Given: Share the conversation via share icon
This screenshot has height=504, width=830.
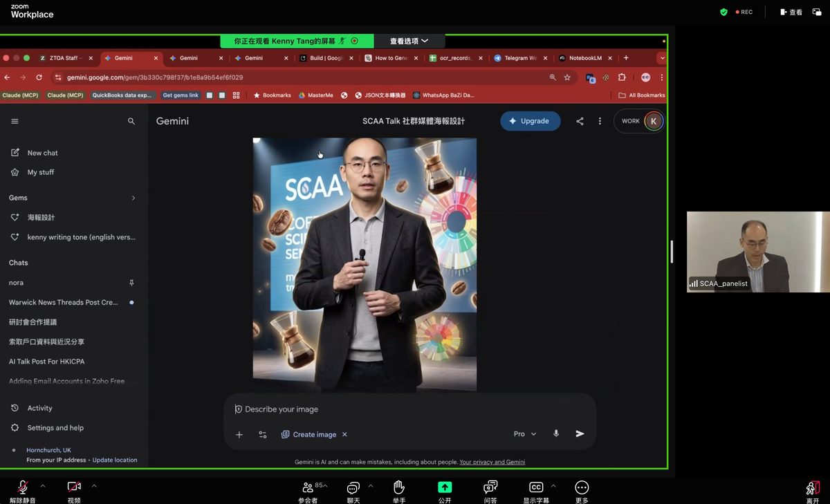Looking at the screenshot, I should [x=580, y=121].
